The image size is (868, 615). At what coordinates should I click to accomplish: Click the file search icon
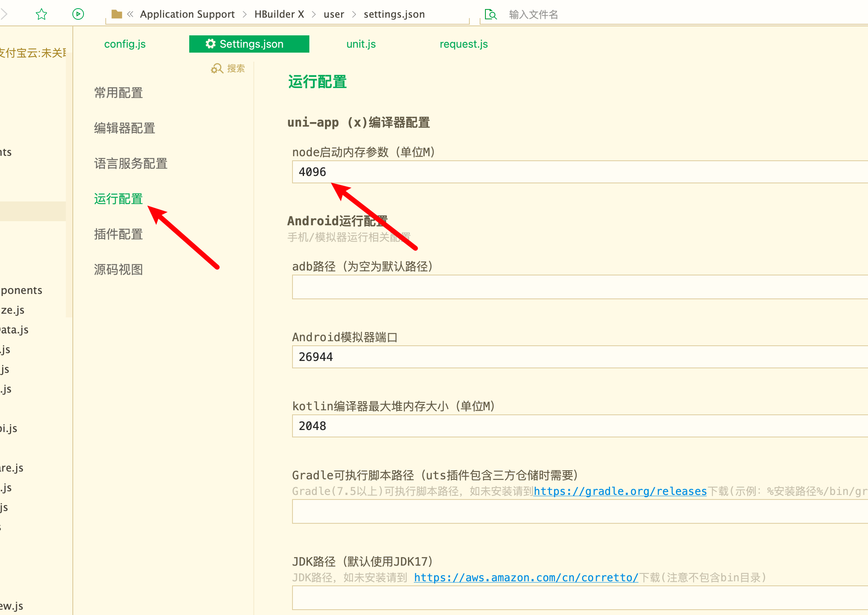click(490, 14)
